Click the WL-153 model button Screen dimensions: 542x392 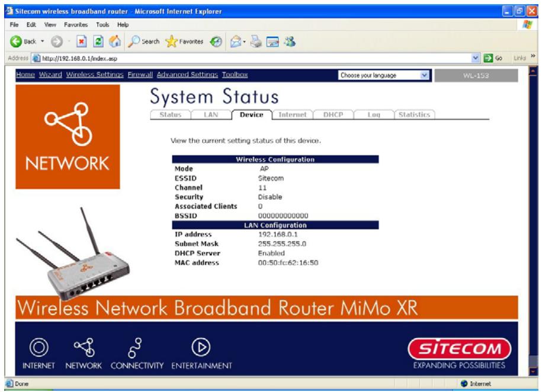476,75
